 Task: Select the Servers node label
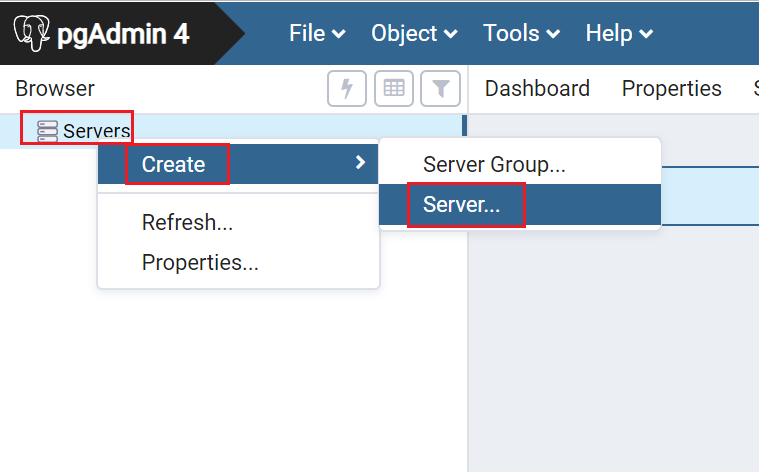tap(96, 130)
